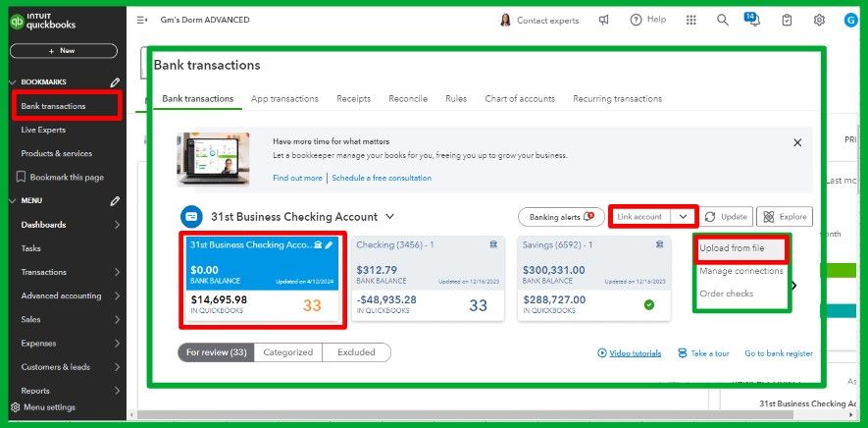Screen dimensions: 868x428
Task: Edit menu with the pencil icon beside MENU
Action: click(x=115, y=200)
